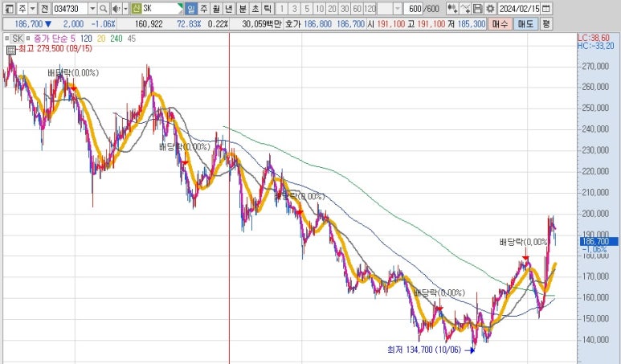Viewport: 621px width, 364px height.
Task: Click the top-left chart layout icon
Action: pyautogui.click(x=6, y=8)
